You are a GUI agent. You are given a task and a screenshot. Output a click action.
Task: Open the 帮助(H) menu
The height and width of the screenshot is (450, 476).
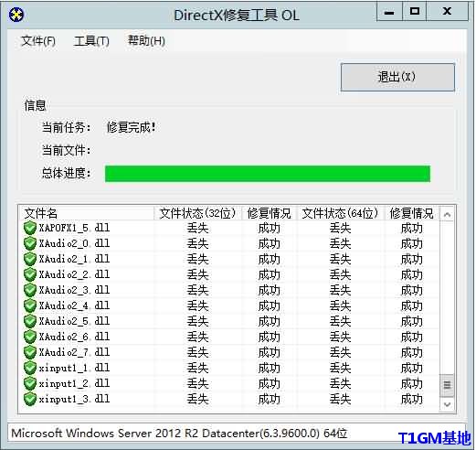[146, 41]
